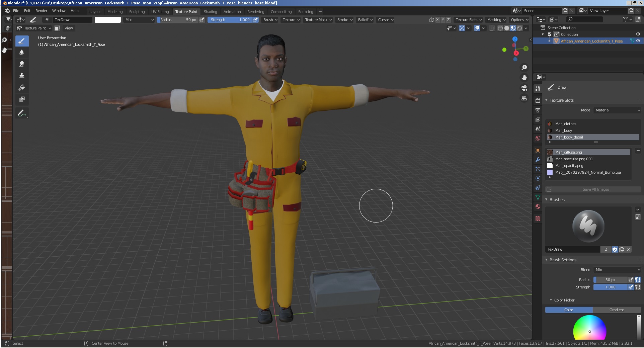The width and height of the screenshot is (644, 348).
Task: Click the Save All Images button
Action: click(593, 189)
